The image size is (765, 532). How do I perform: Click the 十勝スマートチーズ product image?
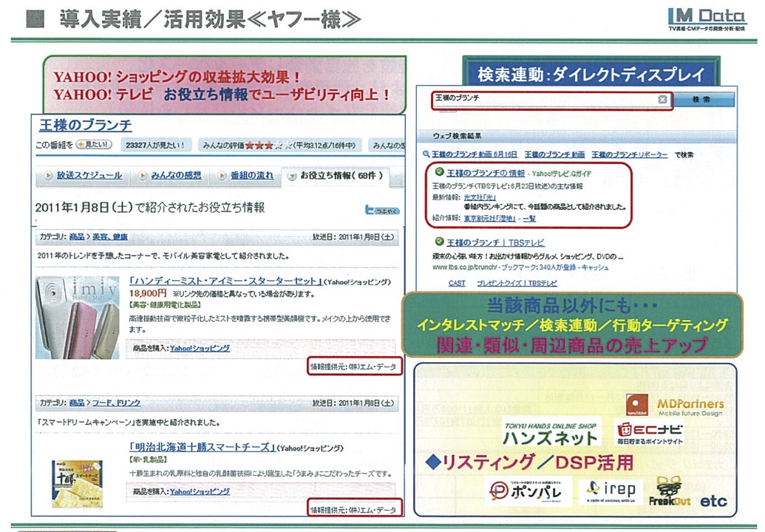(77, 484)
